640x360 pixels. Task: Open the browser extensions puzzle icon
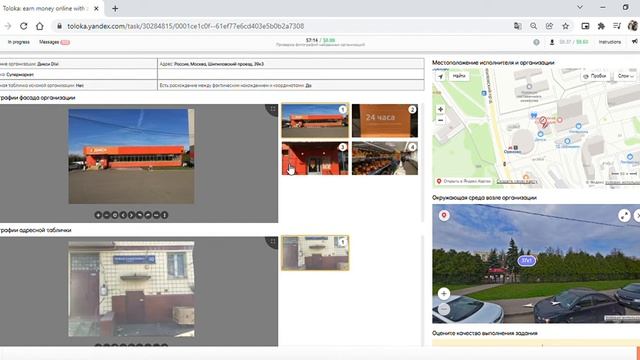point(601,26)
